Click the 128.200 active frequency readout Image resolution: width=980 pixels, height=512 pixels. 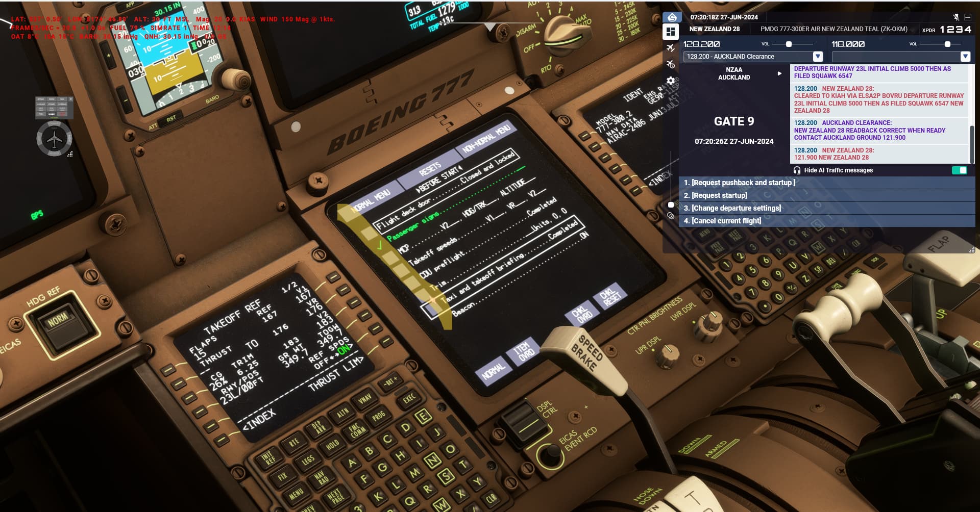pos(701,44)
